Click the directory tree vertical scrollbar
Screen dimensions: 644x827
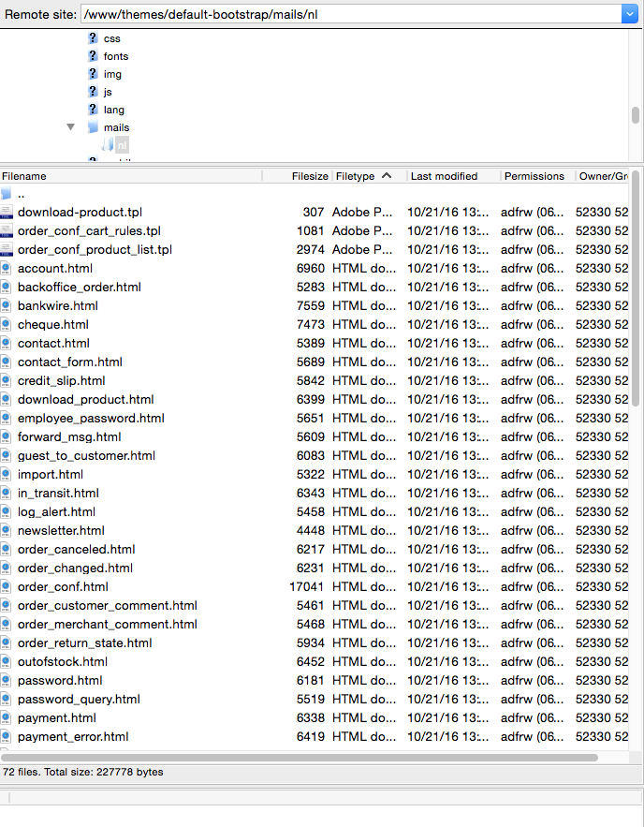[636, 115]
